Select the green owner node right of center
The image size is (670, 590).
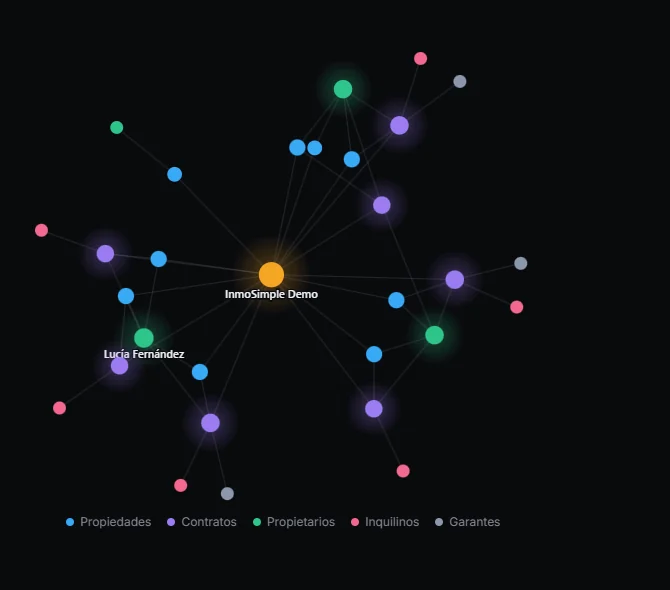pyautogui.click(x=435, y=335)
